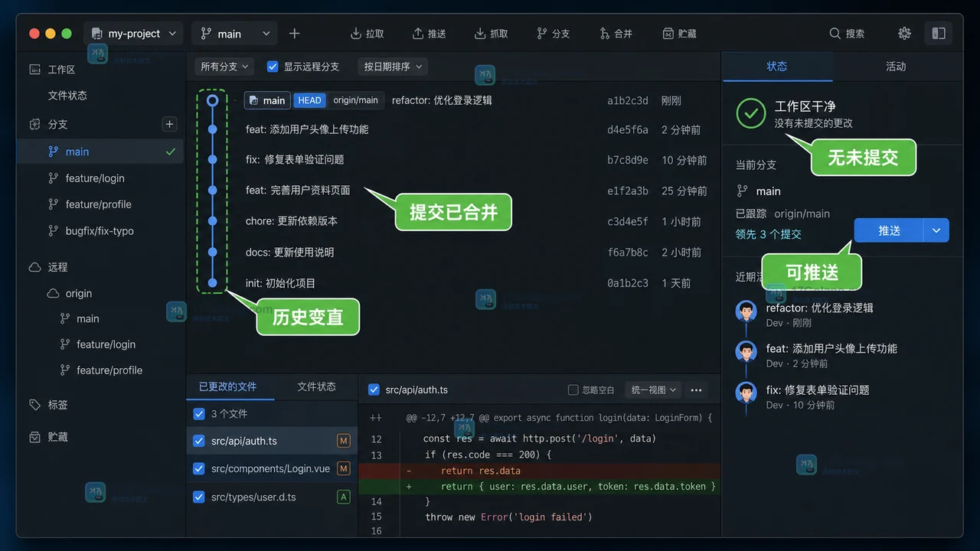This screenshot has width=980, height=551.
Task: Open the 所有分支 filter dropdown
Action: click(224, 67)
